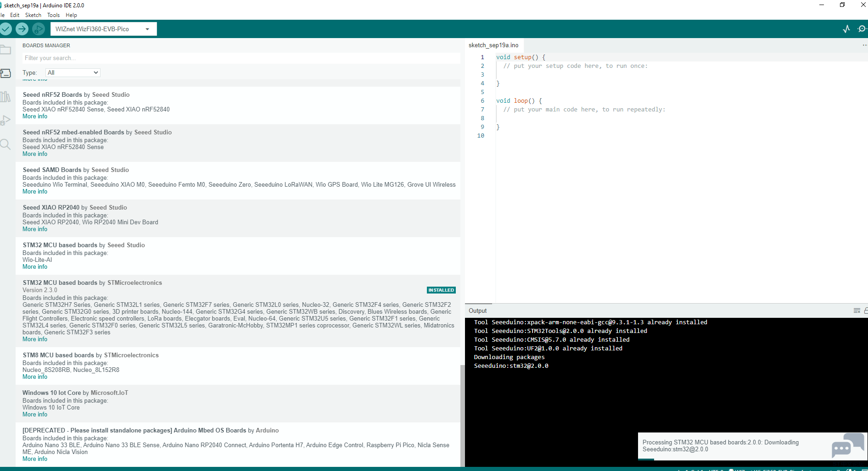The width and height of the screenshot is (868, 471).
Task: Click the main code comment on line 7
Action: 584,110
